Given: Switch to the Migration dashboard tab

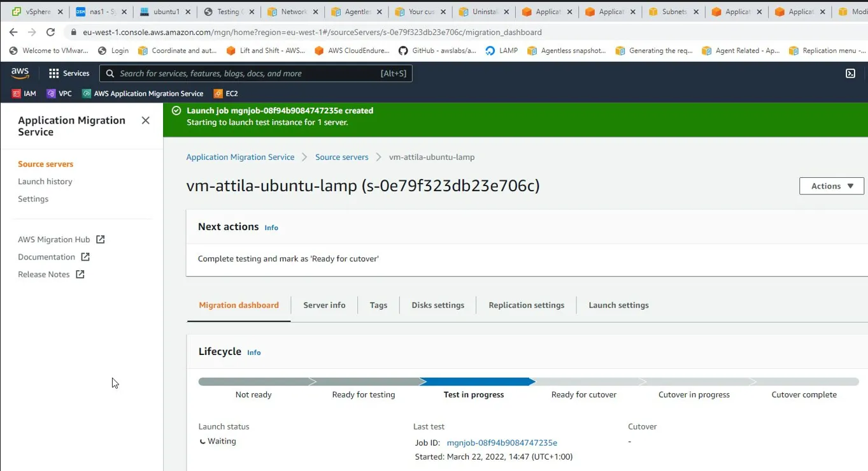Looking at the screenshot, I should [x=239, y=305].
